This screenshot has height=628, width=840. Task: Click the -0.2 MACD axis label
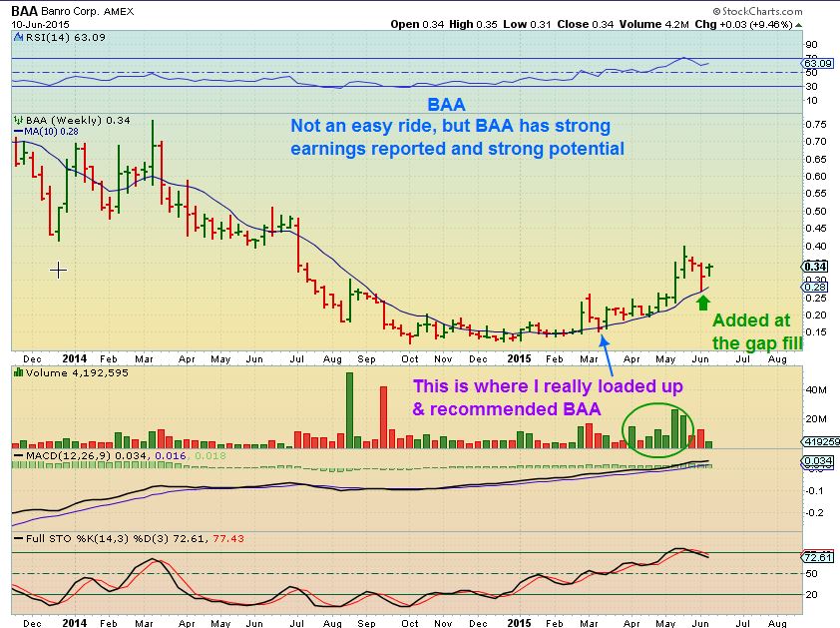tap(815, 513)
